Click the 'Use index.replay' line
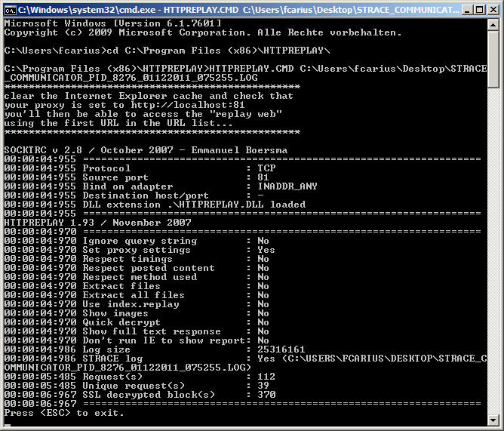504x431 pixels. (137, 304)
